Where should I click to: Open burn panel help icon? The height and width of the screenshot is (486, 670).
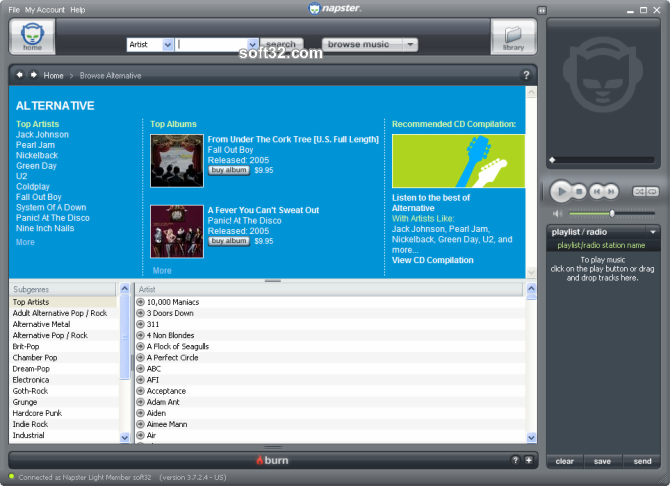pyautogui.click(x=515, y=460)
